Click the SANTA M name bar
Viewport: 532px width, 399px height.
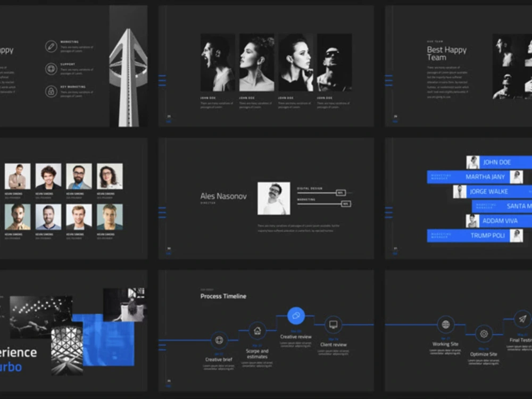tap(502, 206)
